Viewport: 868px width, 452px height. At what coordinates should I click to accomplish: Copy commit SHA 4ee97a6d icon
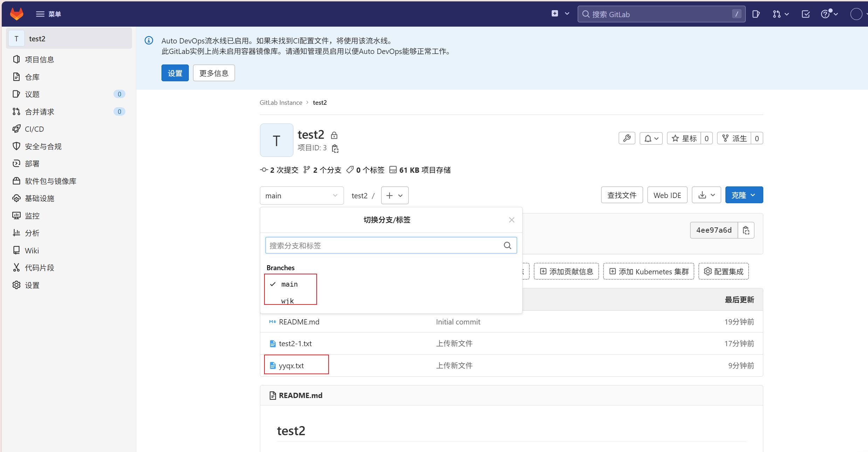(x=746, y=230)
